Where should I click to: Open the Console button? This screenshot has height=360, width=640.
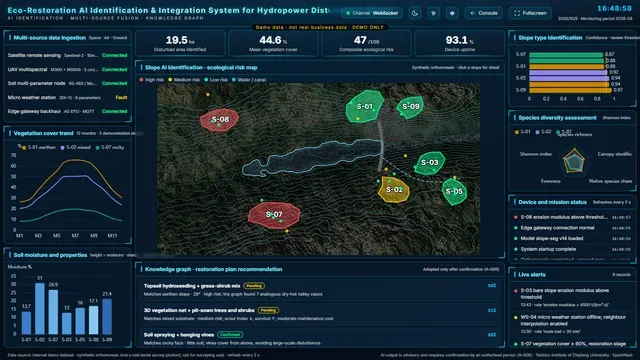(484, 13)
